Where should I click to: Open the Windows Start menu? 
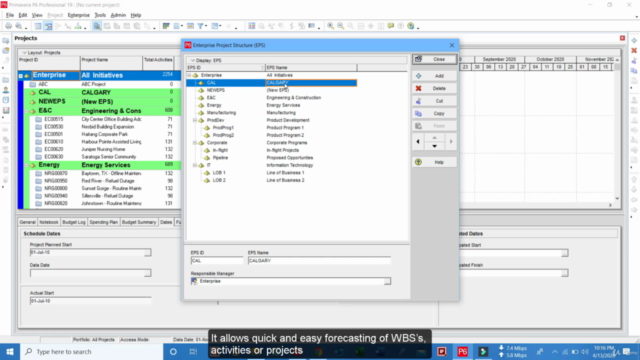click(x=10, y=351)
